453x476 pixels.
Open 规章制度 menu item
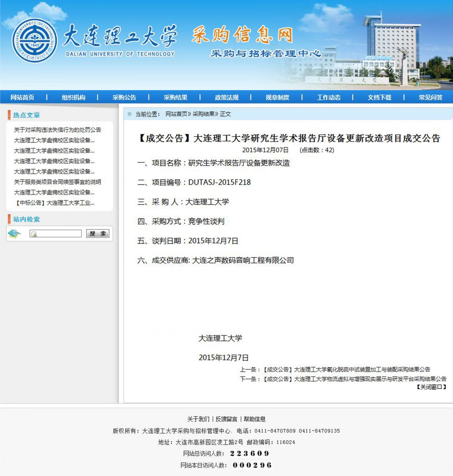point(278,97)
